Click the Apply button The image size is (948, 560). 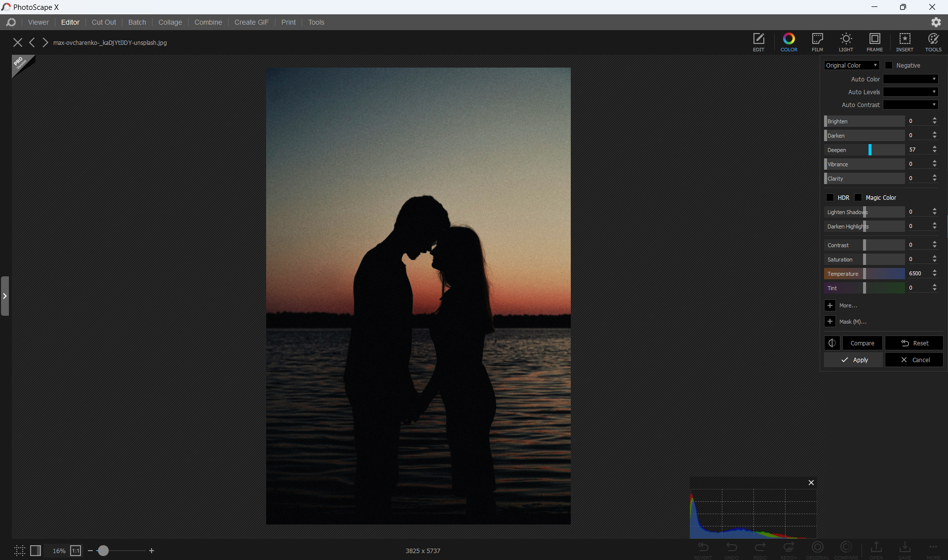(x=854, y=360)
